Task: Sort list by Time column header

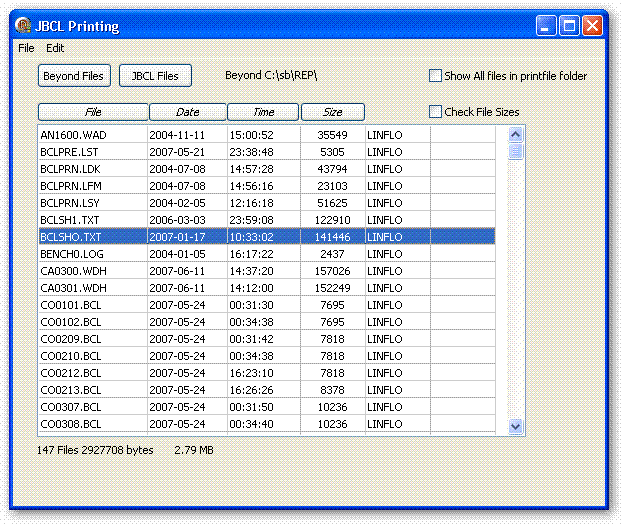Action: (263, 112)
